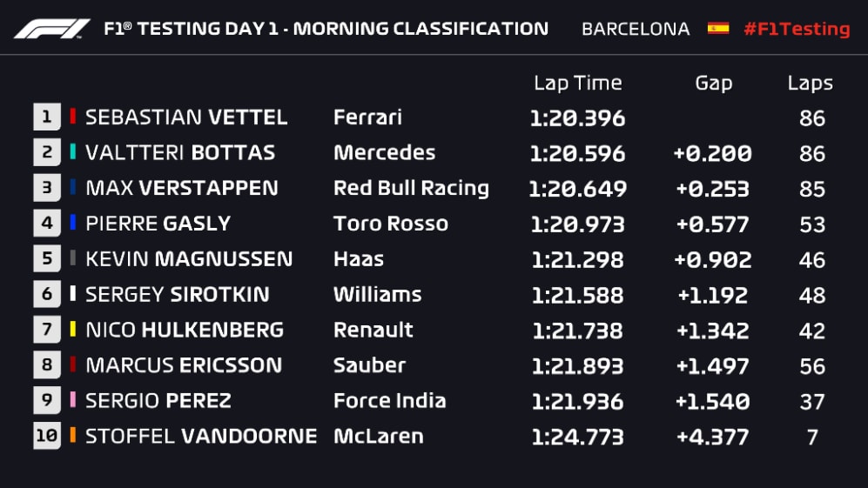Click the teal Mercedes team color bar
This screenshot has height=488, width=868.
click(73, 153)
